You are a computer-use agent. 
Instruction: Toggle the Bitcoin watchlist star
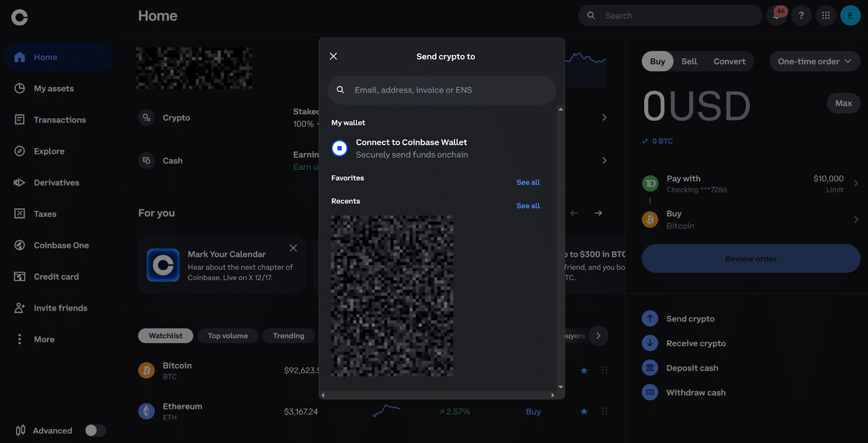pyautogui.click(x=584, y=370)
